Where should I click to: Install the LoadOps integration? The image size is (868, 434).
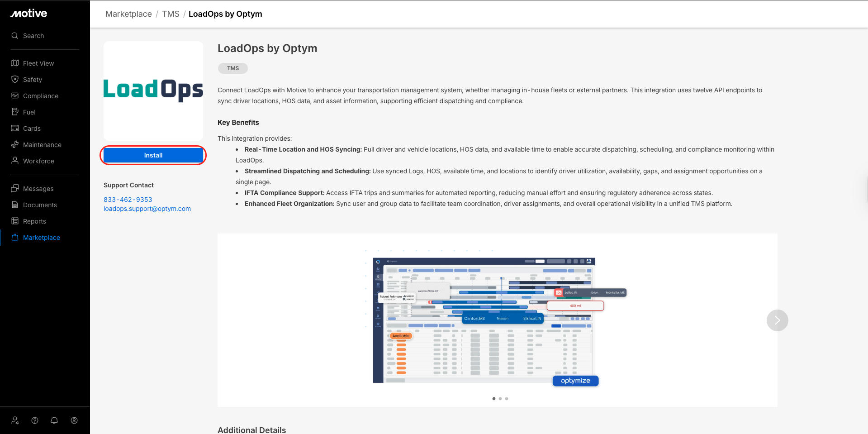[153, 155]
